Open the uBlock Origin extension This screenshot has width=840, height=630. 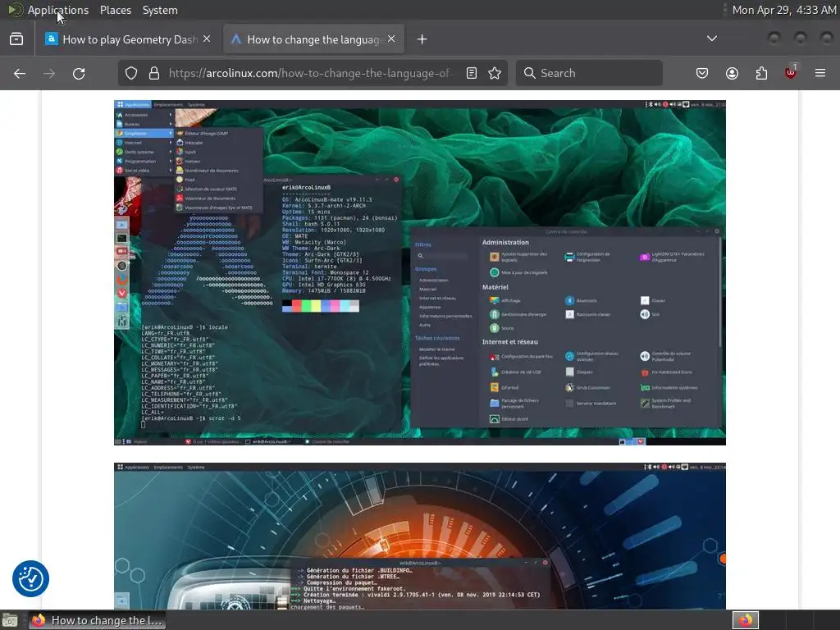coord(791,72)
